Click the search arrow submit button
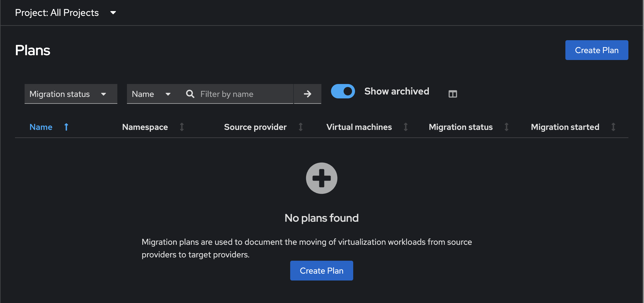The width and height of the screenshot is (644, 303). (x=307, y=94)
